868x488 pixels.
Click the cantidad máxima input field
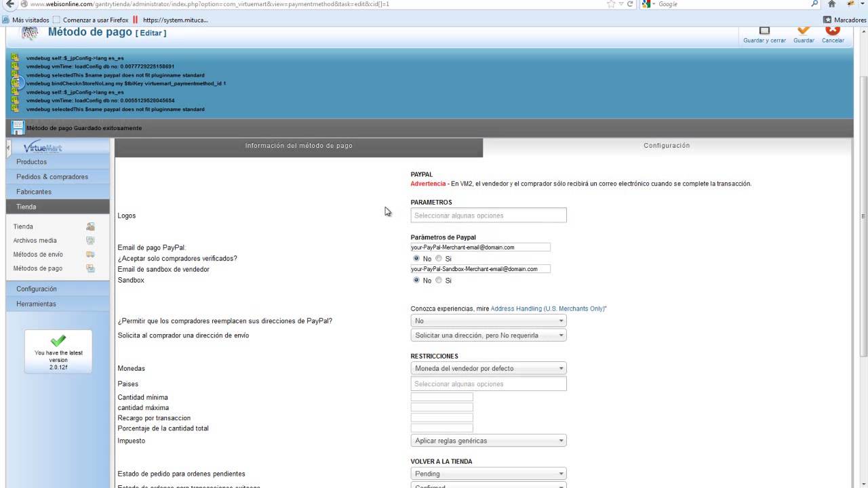441,407
